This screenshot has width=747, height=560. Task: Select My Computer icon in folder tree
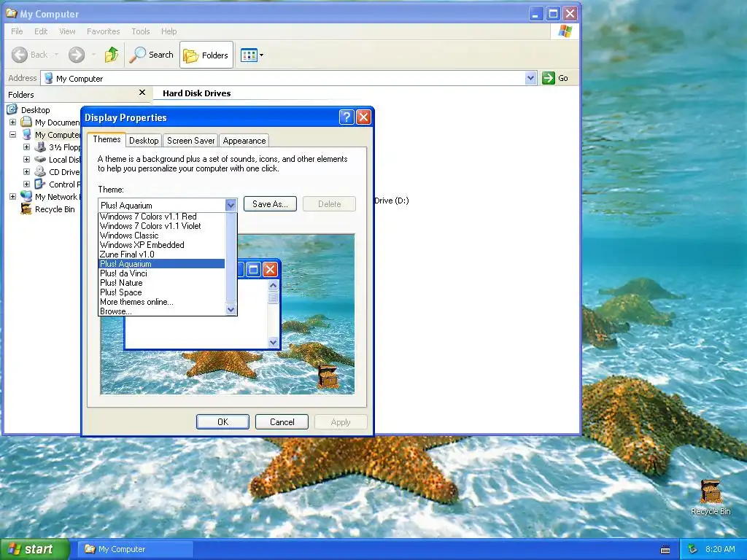(x=26, y=134)
